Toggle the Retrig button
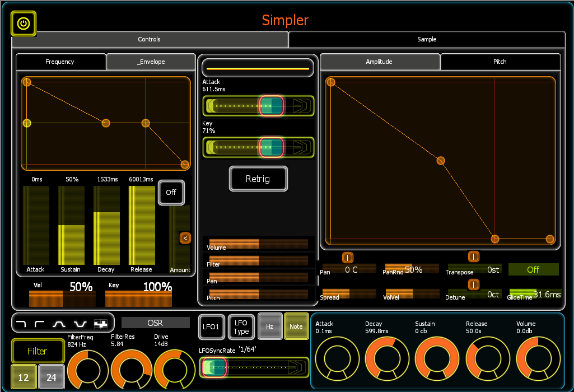The height and width of the screenshot is (392, 574). (258, 179)
